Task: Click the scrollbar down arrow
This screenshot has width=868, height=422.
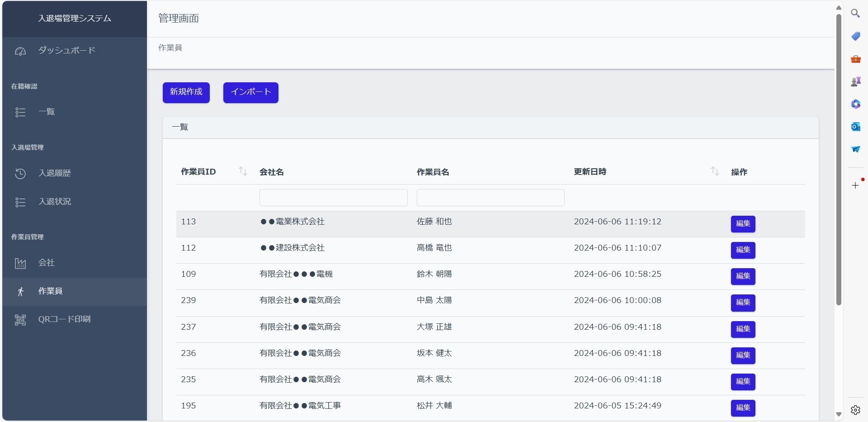Action: (839, 414)
